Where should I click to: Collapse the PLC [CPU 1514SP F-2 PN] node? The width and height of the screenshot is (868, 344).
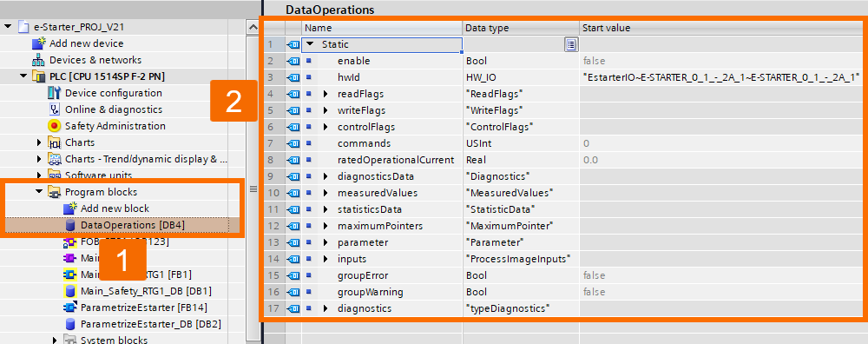coord(23,76)
